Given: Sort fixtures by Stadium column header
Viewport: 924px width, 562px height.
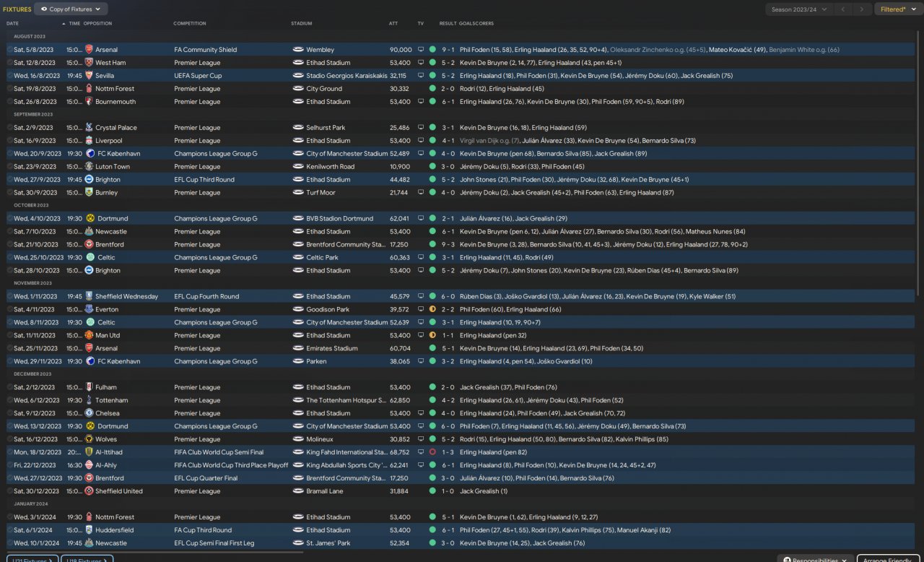Looking at the screenshot, I should click(x=302, y=24).
